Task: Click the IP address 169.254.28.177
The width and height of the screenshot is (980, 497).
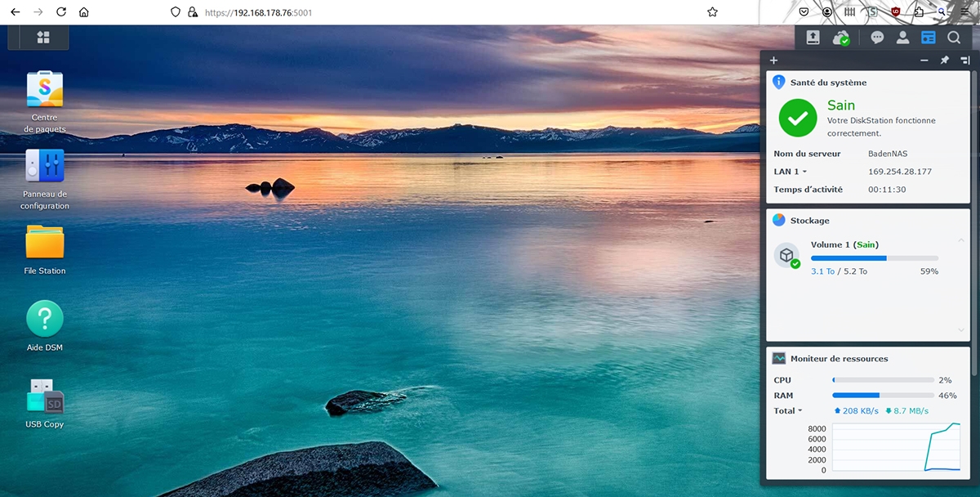Action: click(900, 172)
